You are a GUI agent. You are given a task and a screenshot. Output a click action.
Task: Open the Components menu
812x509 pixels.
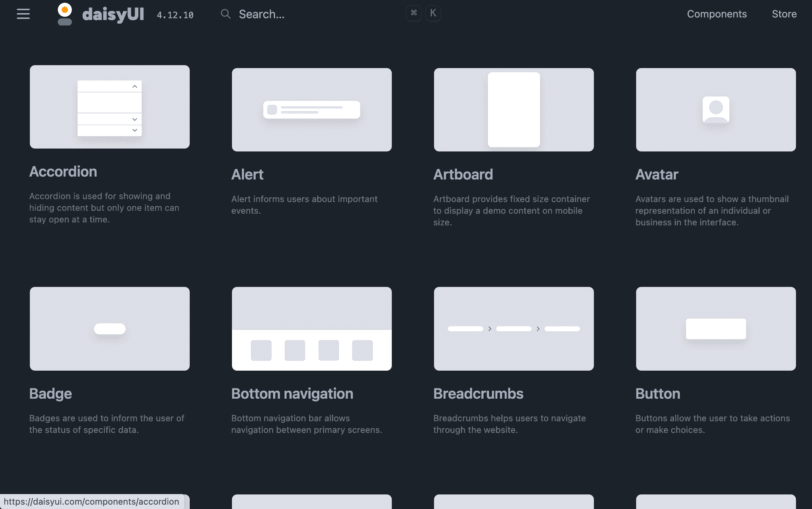(717, 14)
